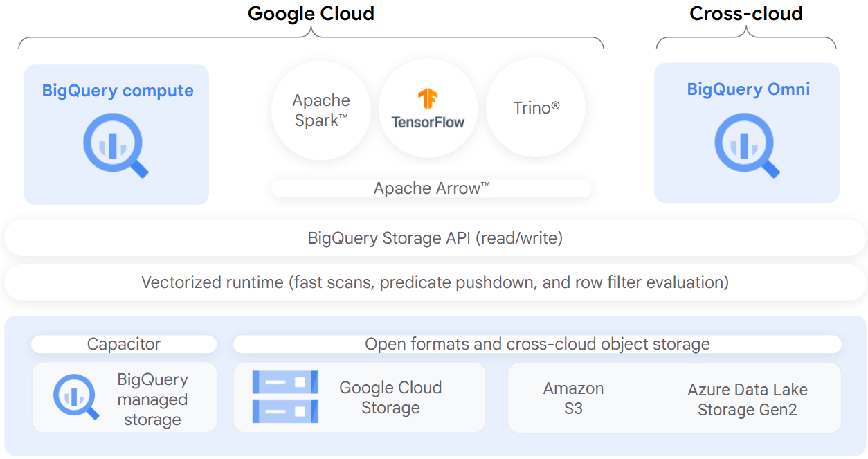Click the BigQuery Storage API bar
This screenshot has height=459, width=868.
coord(435,238)
